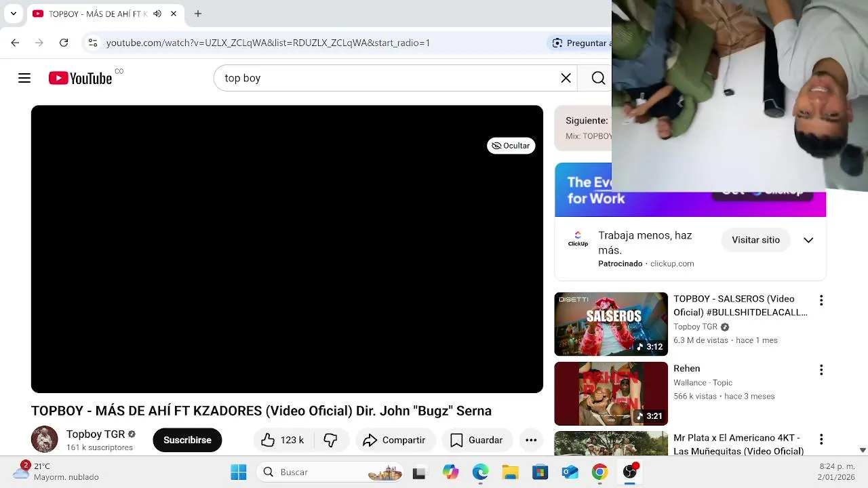Viewport: 868px width, 488px height.
Task: Expand the ClickUp ad options chevron
Action: tap(808, 240)
